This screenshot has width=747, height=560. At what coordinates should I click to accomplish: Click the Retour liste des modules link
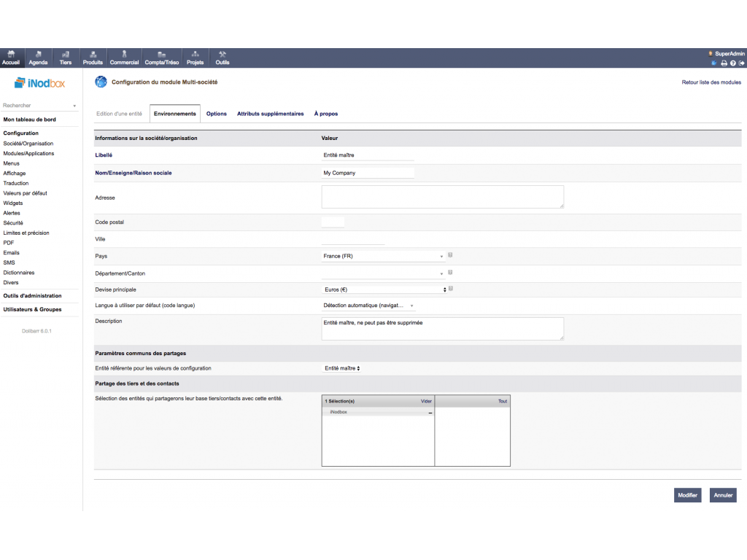(711, 82)
